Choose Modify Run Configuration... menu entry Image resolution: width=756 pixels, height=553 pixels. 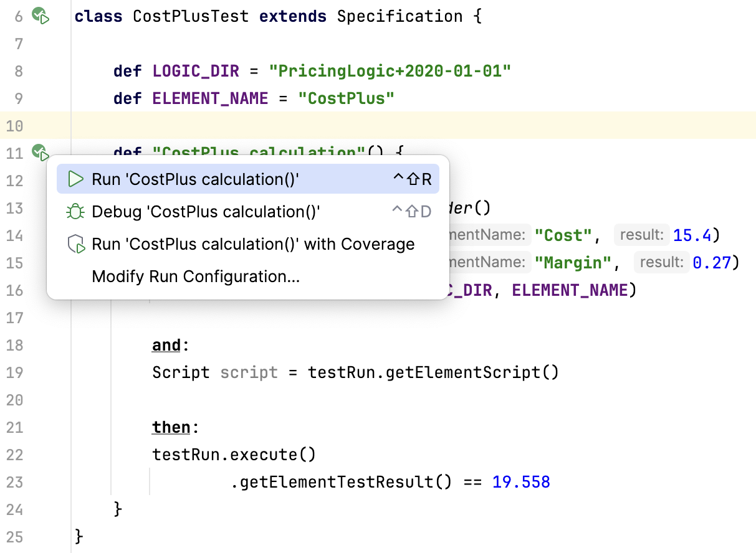point(195,276)
